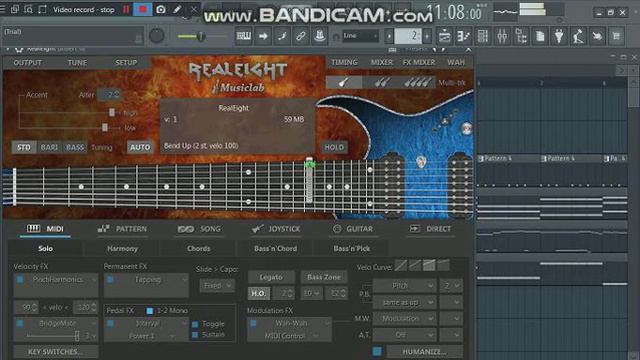Open the A.T. Off dropdown
The height and width of the screenshot is (360, 640).
[x=404, y=335]
